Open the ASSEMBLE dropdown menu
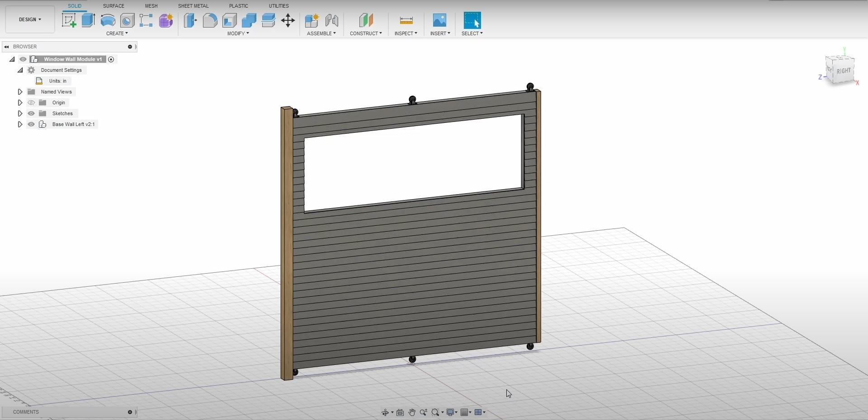The width and height of the screenshot is (868, 420). (x=321, y=33)
